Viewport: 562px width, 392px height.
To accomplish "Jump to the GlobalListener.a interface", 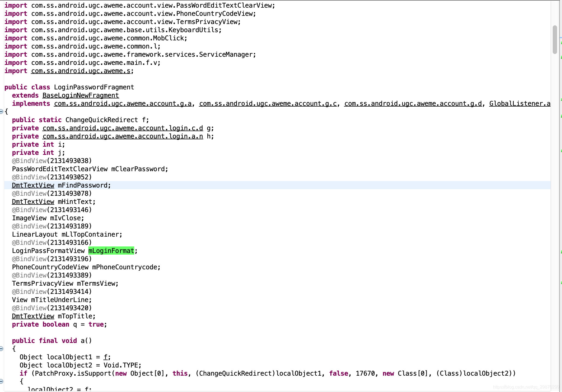I will (x=519, y=104).
